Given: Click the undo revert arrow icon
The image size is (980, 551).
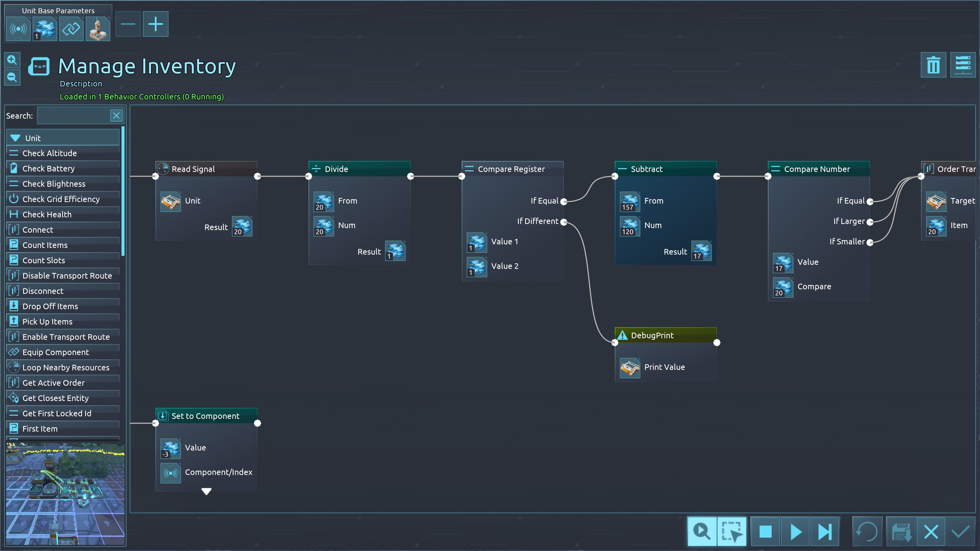Looking at the screenshot, I should (x=867, y=531).
